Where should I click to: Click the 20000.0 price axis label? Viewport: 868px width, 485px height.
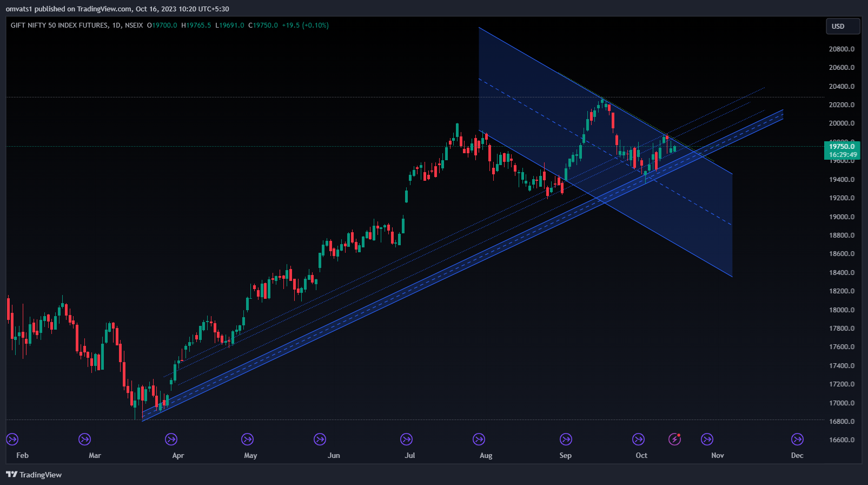842,123
